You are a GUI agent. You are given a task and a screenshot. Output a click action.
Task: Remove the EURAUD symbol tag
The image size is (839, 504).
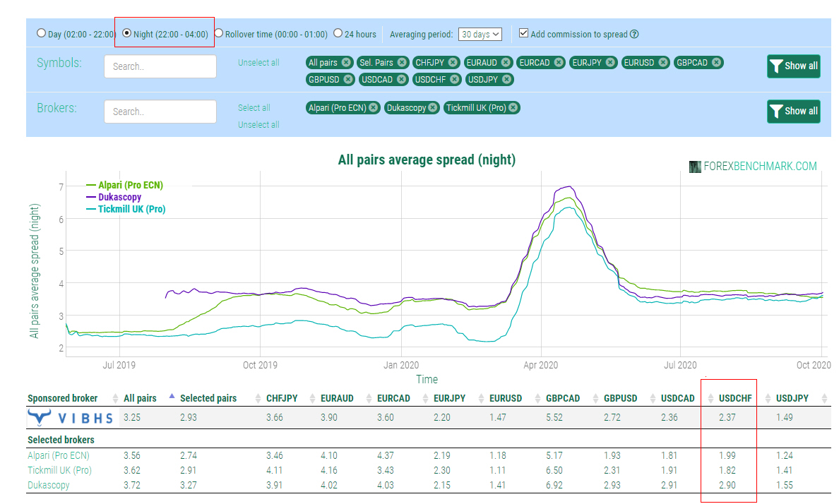(506, 63)
